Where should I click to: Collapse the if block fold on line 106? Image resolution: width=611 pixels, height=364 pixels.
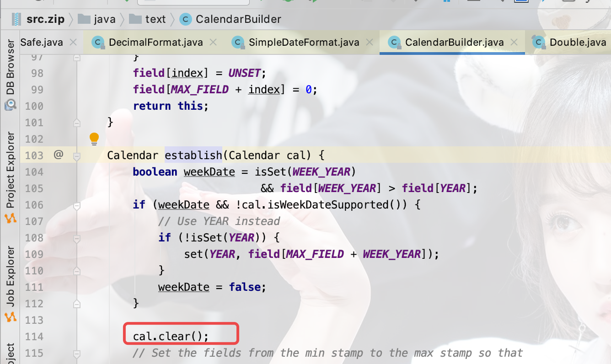click(77, 205)
